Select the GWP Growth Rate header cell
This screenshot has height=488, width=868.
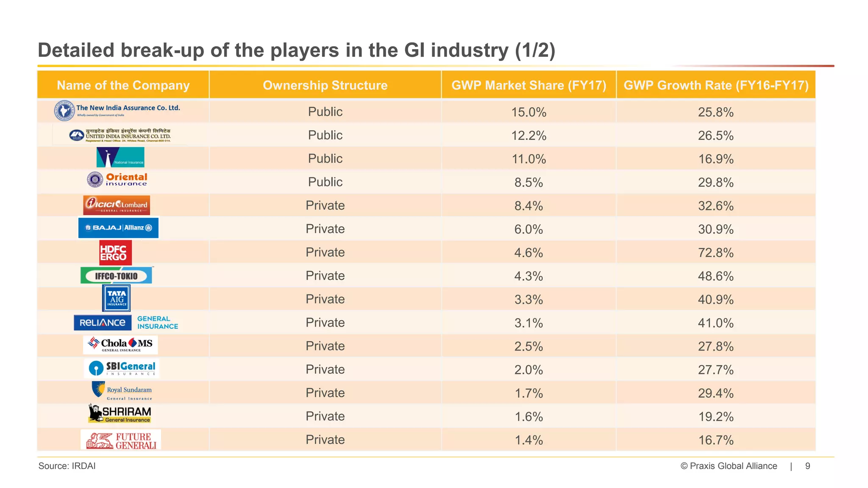click(716, 85)
